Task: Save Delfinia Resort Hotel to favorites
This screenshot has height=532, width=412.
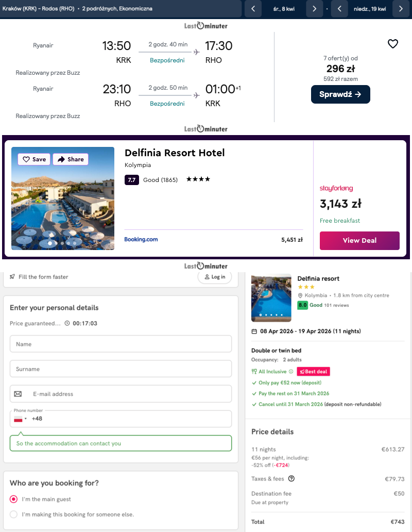Action: (34, 159)
